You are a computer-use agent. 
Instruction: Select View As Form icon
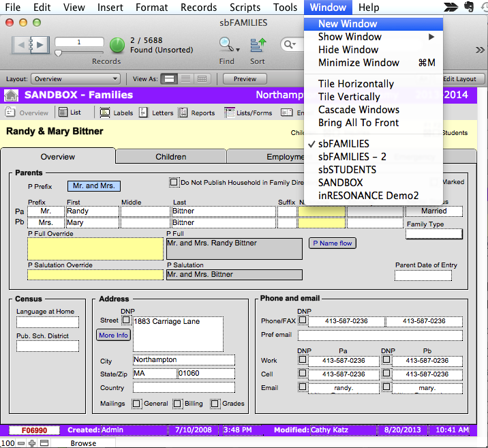pos(168,79)
